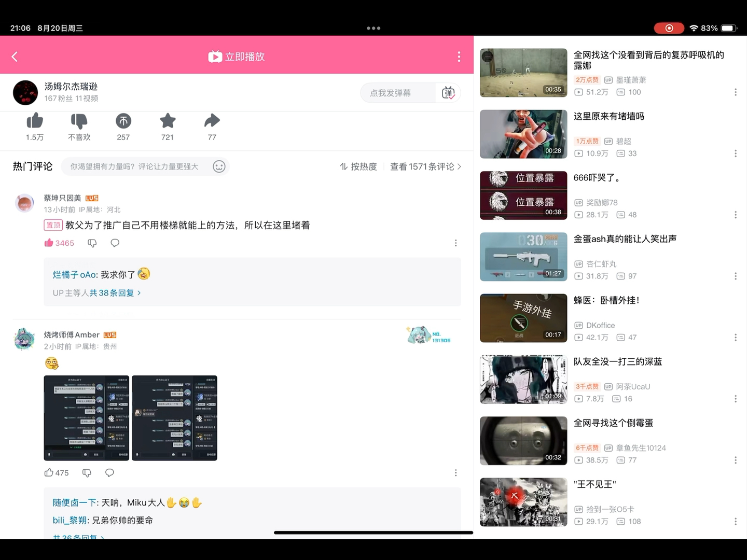This screenshot has height=560, width=747.
Task: Open 汤姆尔杰瑞逊 uploader avatar
Action: click(x=25, y=93)
